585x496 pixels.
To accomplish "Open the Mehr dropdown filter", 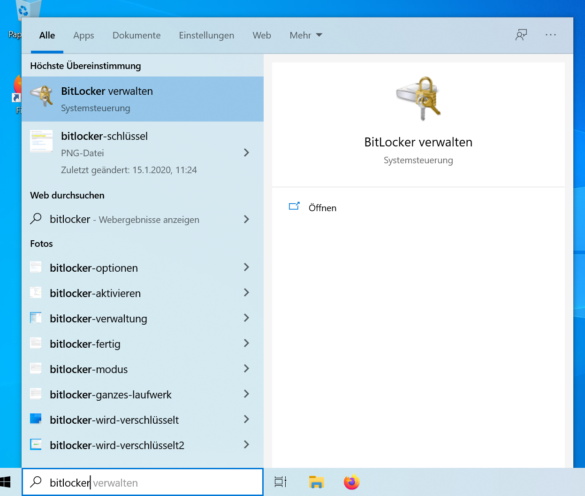I will click(306, 35).
